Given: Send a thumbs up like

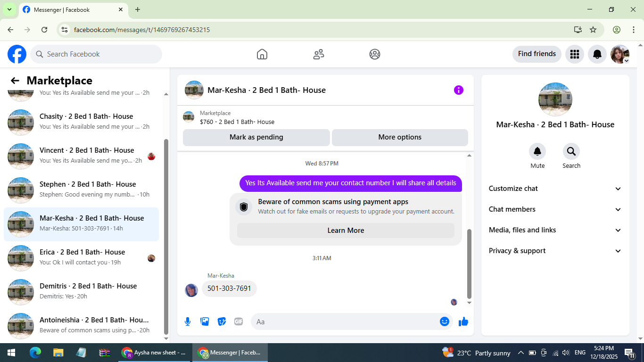Looking at the screenshot, I should (463, 321).
